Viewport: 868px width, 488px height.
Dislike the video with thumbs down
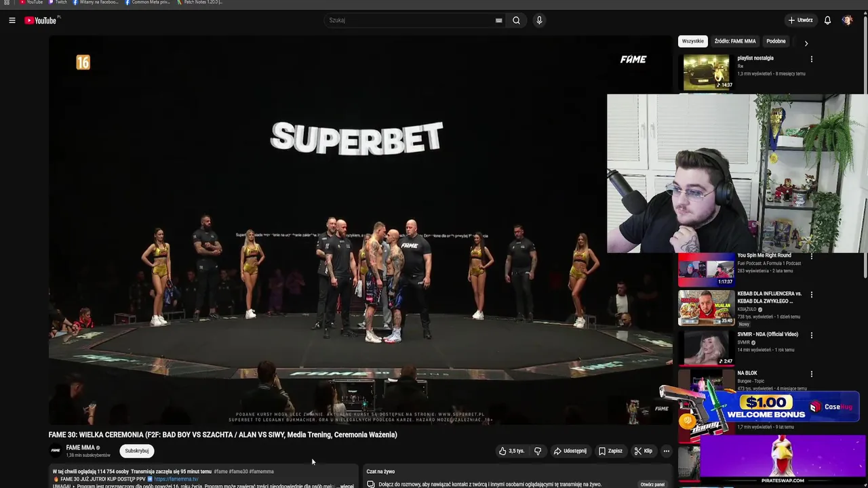(538, 451)
